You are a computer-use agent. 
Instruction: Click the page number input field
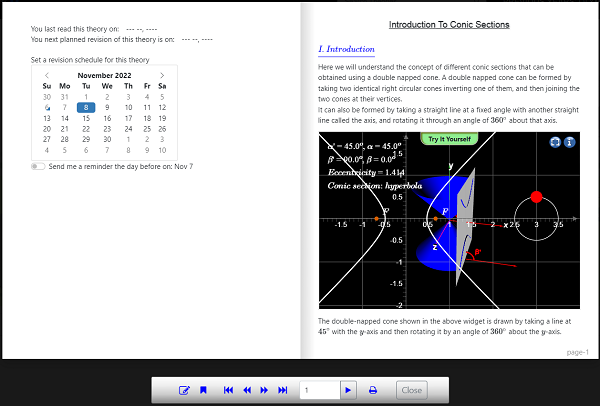(x=319, y=390)
